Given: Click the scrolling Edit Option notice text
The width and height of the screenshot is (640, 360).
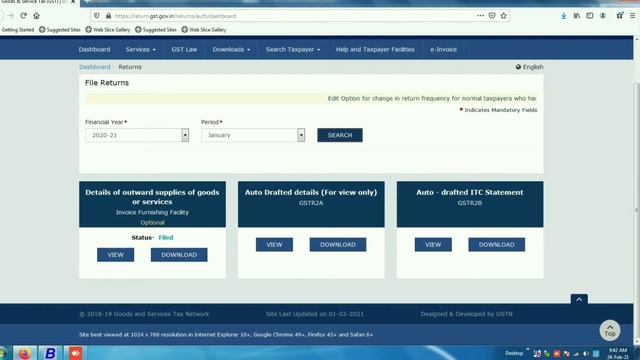Looking at the screenshot, I should (432, 98).
